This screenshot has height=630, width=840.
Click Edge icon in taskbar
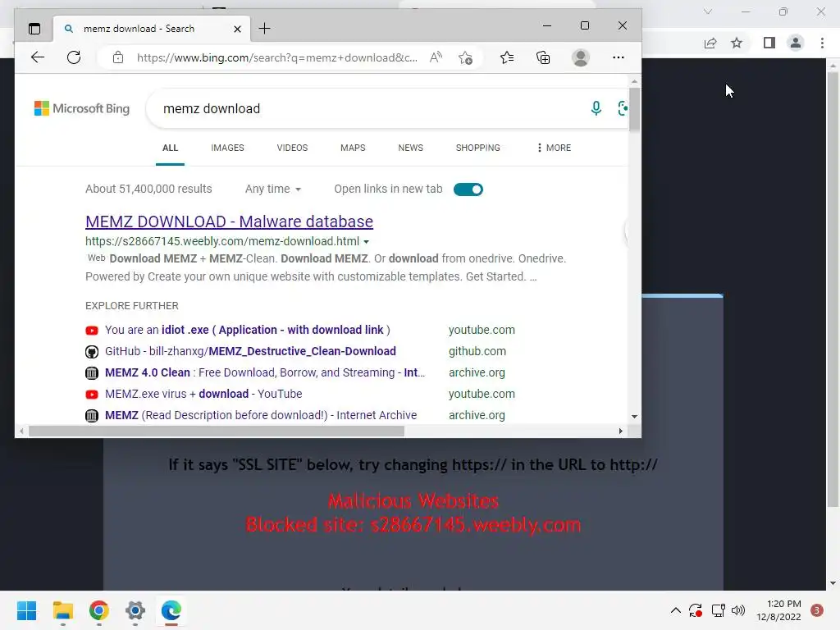pyautogui.click(x=171, y=610)
